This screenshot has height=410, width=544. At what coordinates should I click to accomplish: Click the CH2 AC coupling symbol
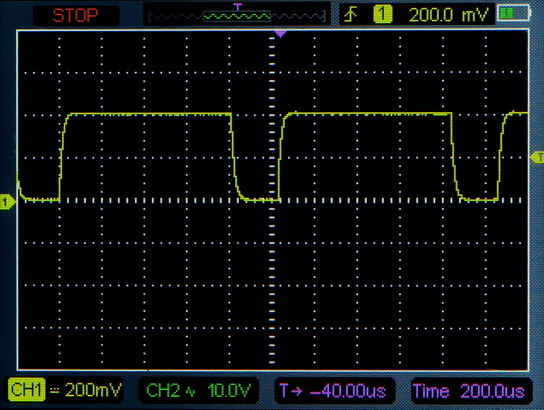[x=190, y=392]
